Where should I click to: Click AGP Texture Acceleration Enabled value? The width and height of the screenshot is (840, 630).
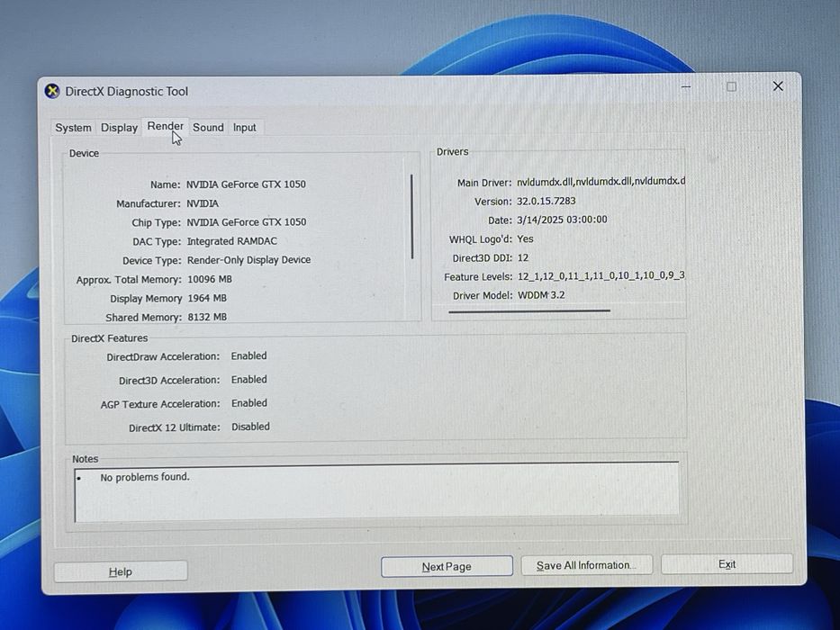coord(249,403)
